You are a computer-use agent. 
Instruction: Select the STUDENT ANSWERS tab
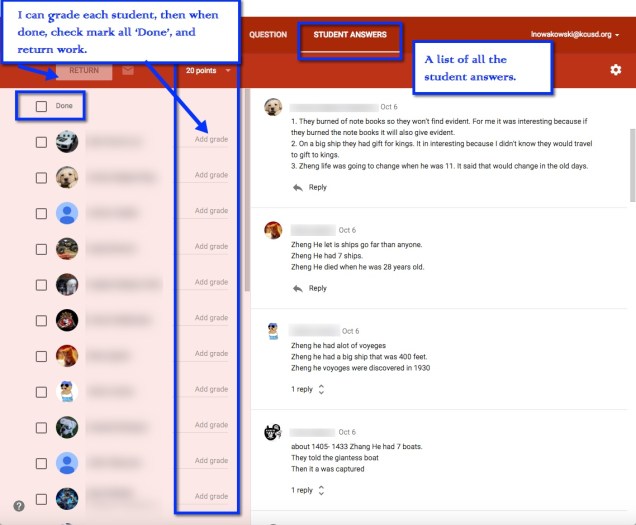[x=349, y=34]
